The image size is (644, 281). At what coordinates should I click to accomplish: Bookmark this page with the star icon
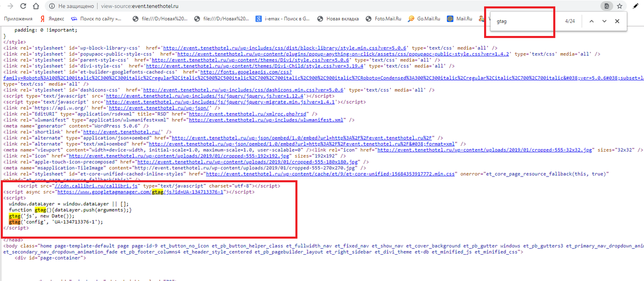619,6
